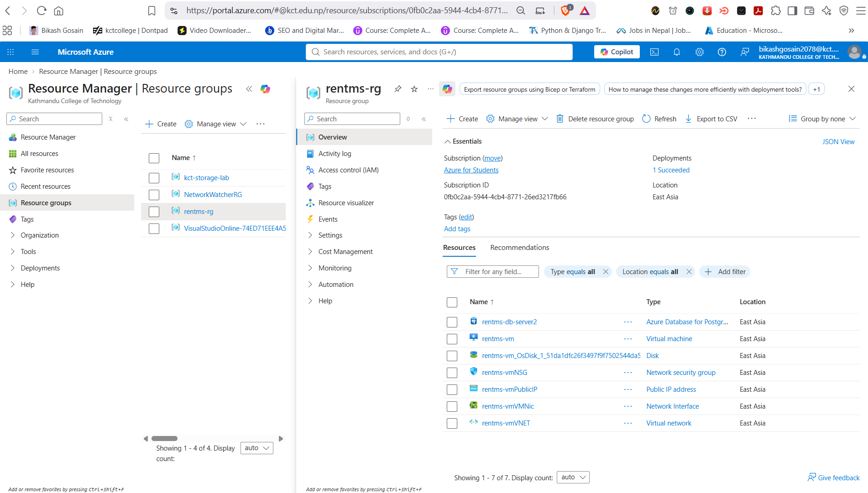Refresh the rentms-rg resource list
The height and width of the screenshot is (493, 868).
659,119
